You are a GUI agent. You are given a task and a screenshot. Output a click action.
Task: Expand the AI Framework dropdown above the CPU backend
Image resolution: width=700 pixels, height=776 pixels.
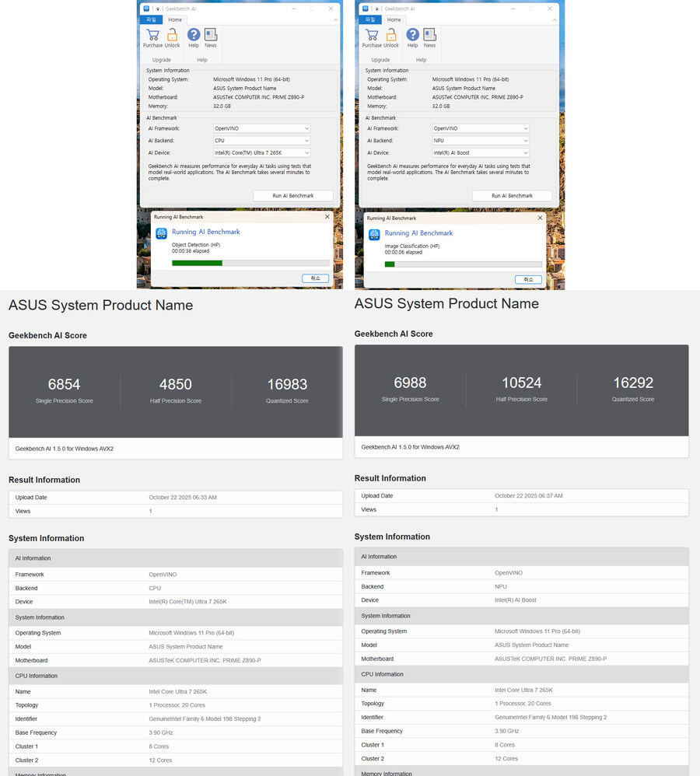[262, 128]
